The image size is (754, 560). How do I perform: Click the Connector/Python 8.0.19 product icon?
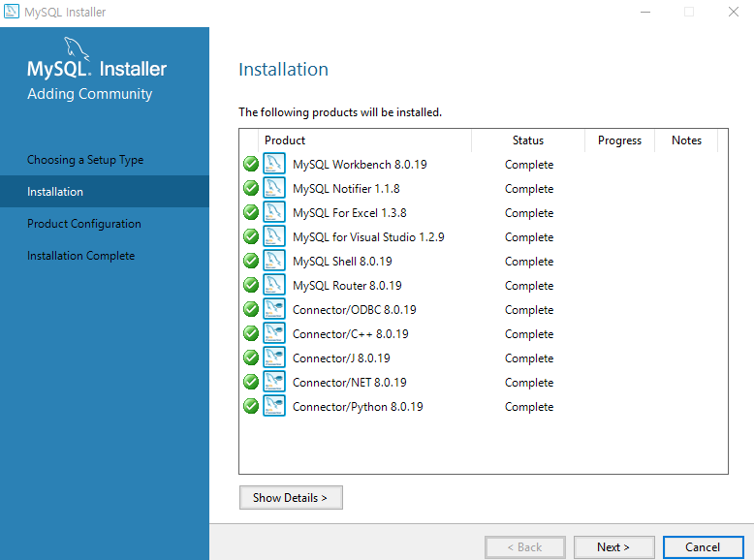tap(274, 406)
